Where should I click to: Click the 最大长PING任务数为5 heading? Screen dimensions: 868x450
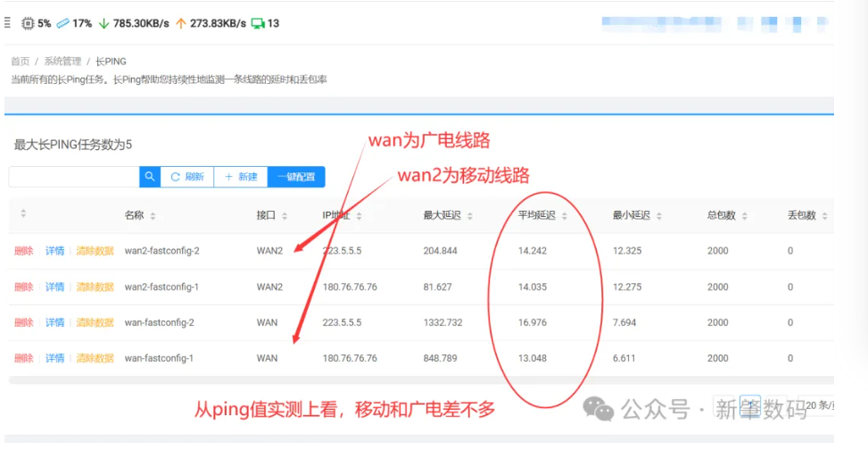tap(73, 146)
